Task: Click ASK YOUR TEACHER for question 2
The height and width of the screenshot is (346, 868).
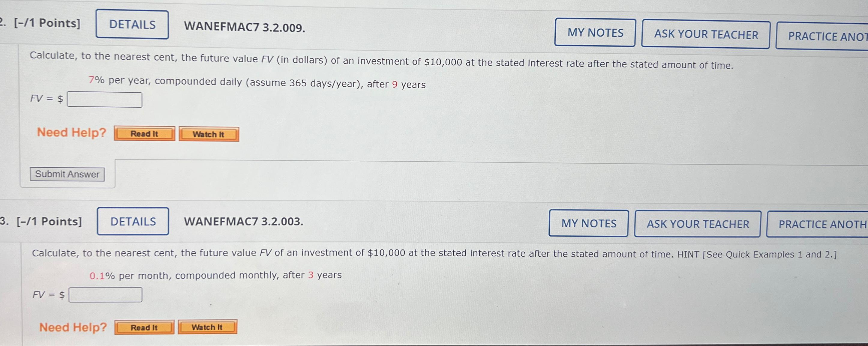Action: [706, 34]
